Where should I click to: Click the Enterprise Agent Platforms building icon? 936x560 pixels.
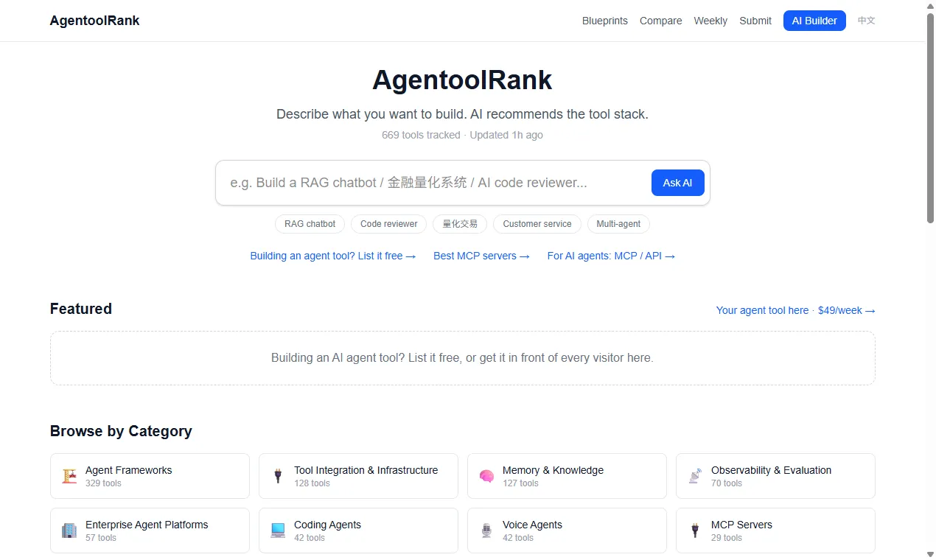[69, 531]
